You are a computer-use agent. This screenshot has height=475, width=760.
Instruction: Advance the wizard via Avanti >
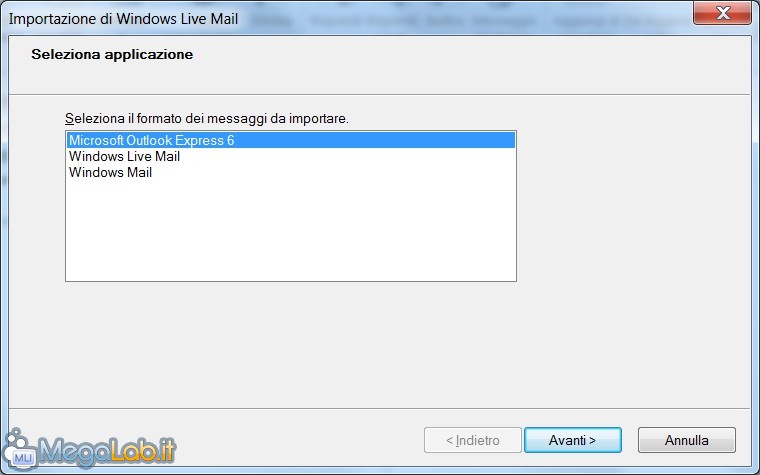point(572,440)
